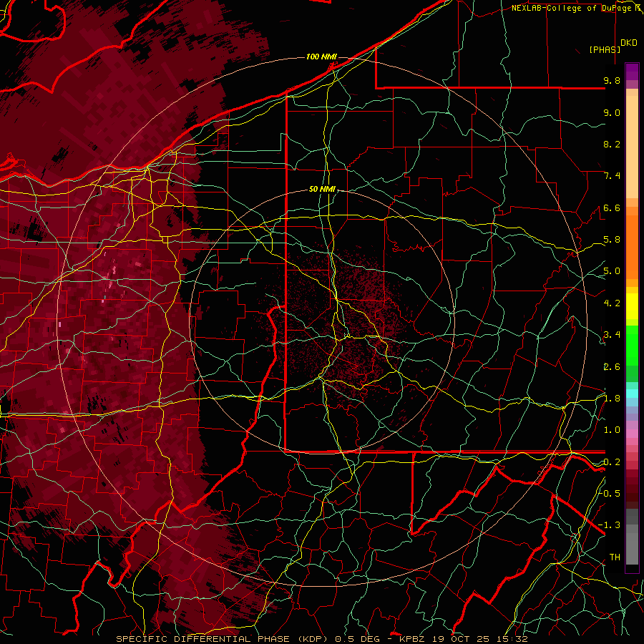Click the 3.4 legend value

point(612,335)
